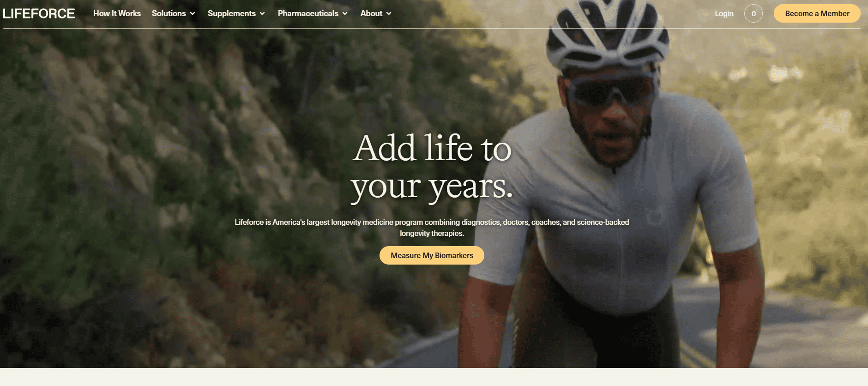Select the About menu label
The image size is (868, 386).
coord(371,13)
